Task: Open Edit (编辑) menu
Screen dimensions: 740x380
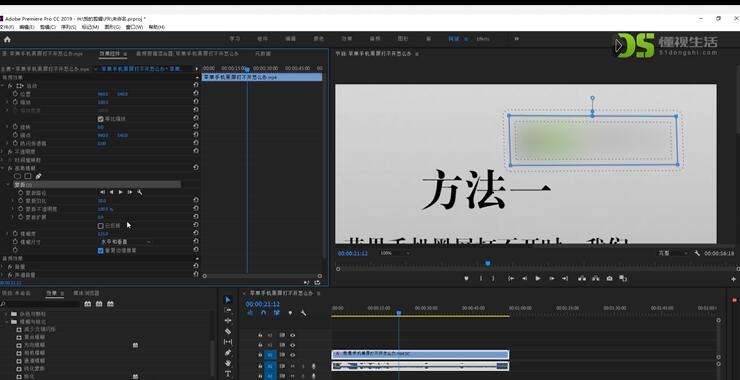Action: [27, 27]
